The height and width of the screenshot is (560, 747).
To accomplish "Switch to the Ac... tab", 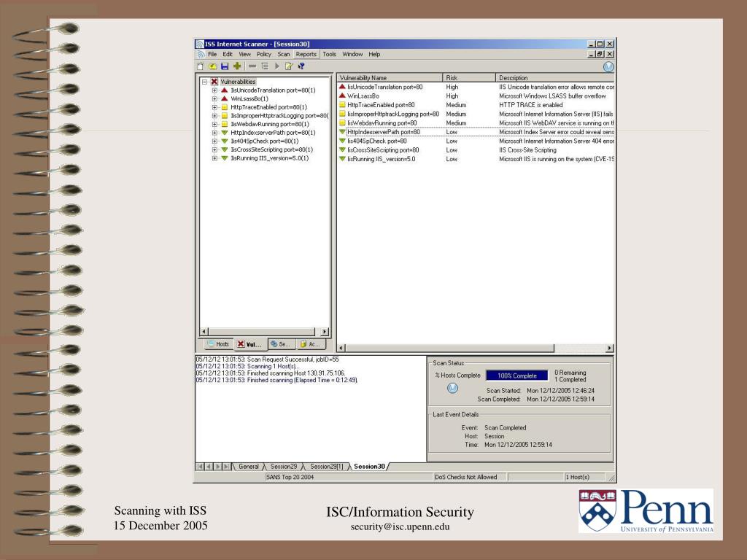I will point(311,344).
